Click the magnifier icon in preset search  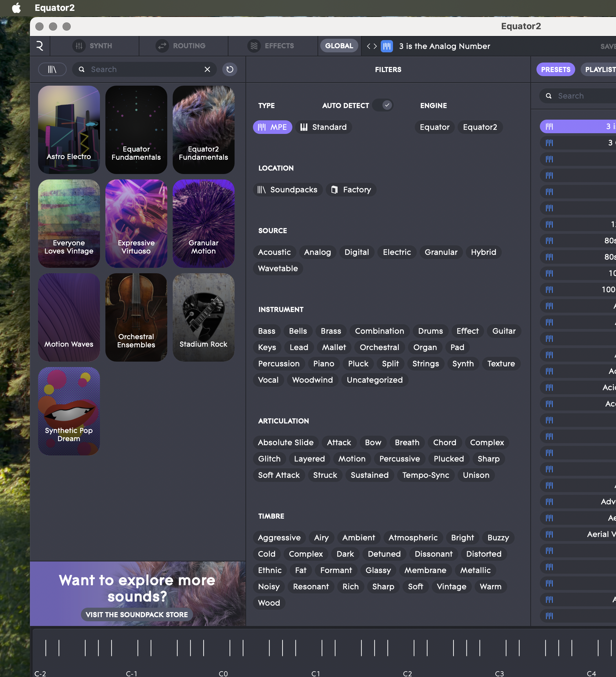pyautogui.click(x=549, y=96)
